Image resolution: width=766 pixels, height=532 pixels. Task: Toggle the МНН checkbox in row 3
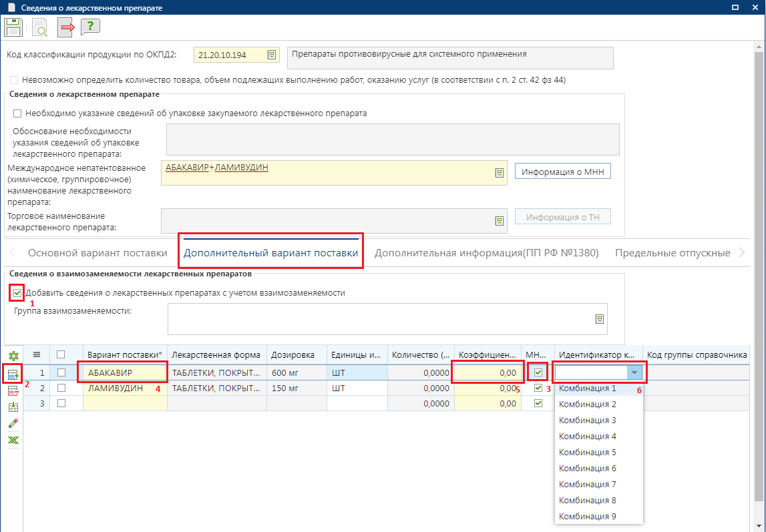(x=538, y=404)
